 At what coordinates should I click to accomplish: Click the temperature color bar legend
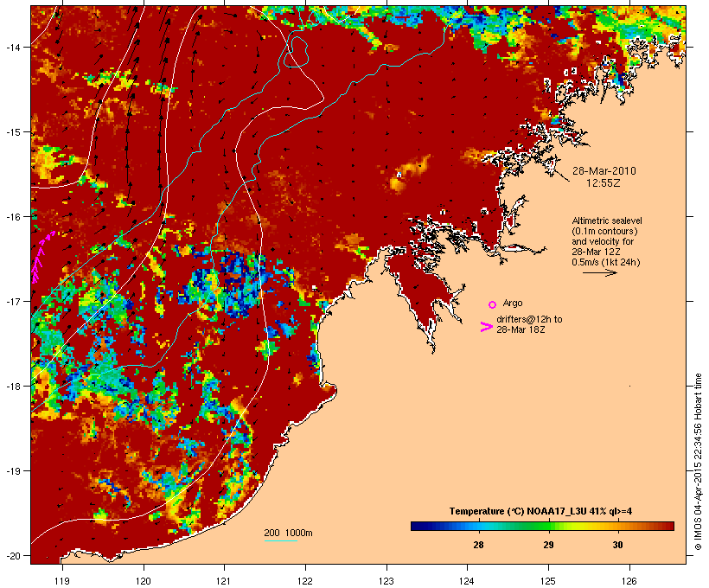tap(542, 526)
